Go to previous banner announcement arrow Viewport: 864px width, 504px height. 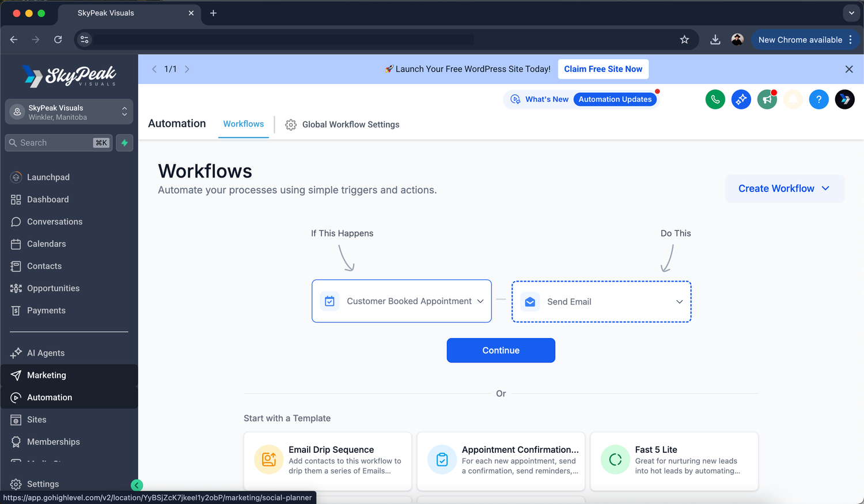154,69
